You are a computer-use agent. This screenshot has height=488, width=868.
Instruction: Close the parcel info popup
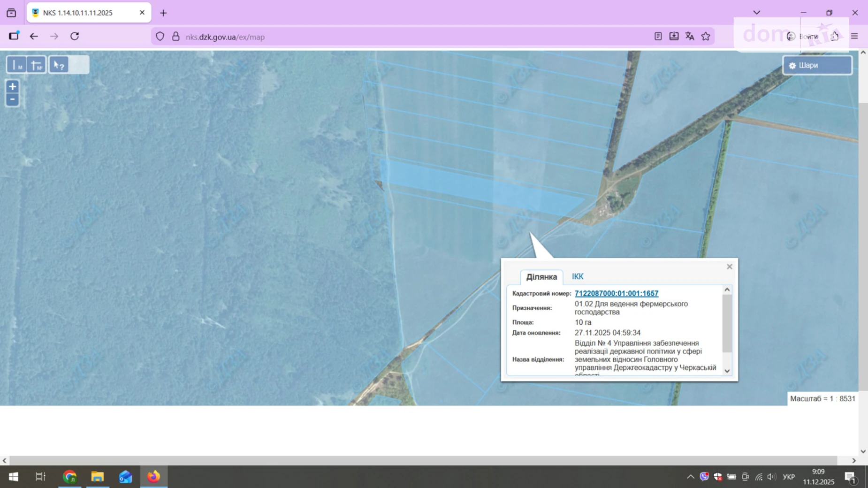coord(729,267)
